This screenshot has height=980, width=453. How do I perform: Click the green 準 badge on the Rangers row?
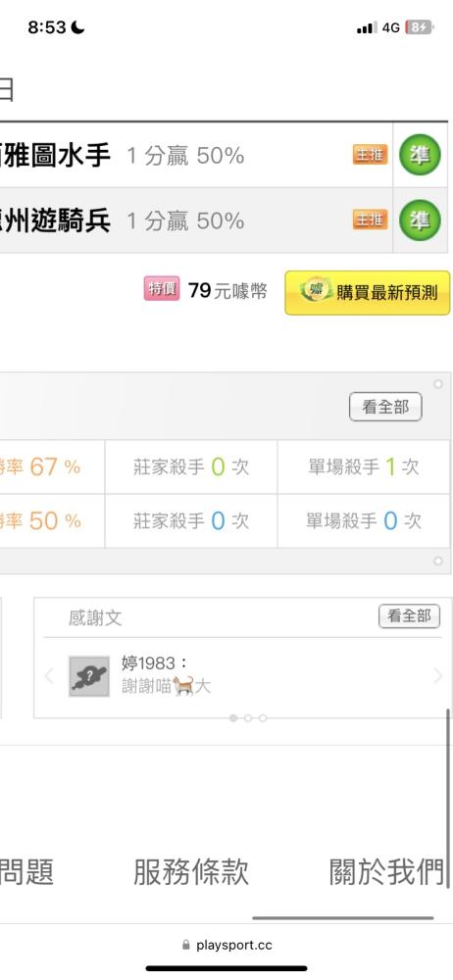[420, 220]
